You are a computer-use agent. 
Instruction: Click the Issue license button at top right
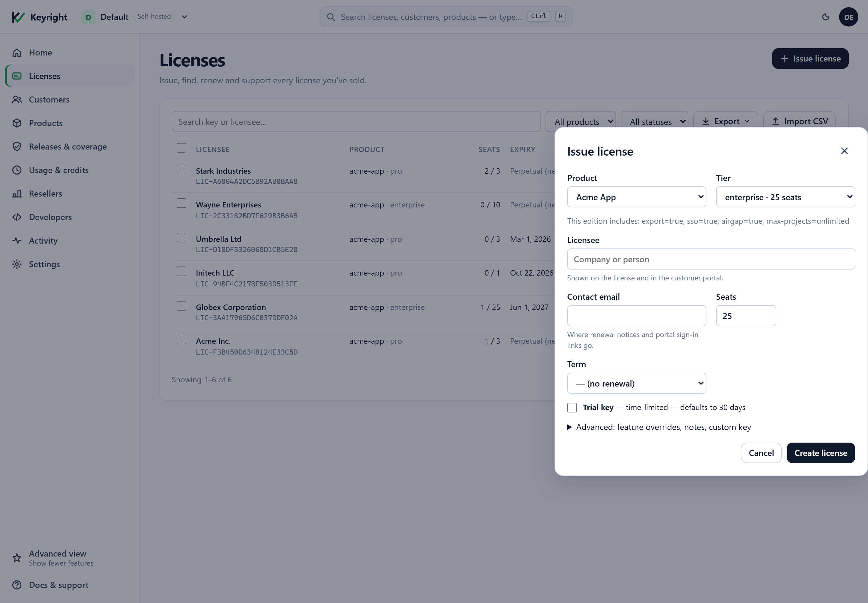(810, 58)
